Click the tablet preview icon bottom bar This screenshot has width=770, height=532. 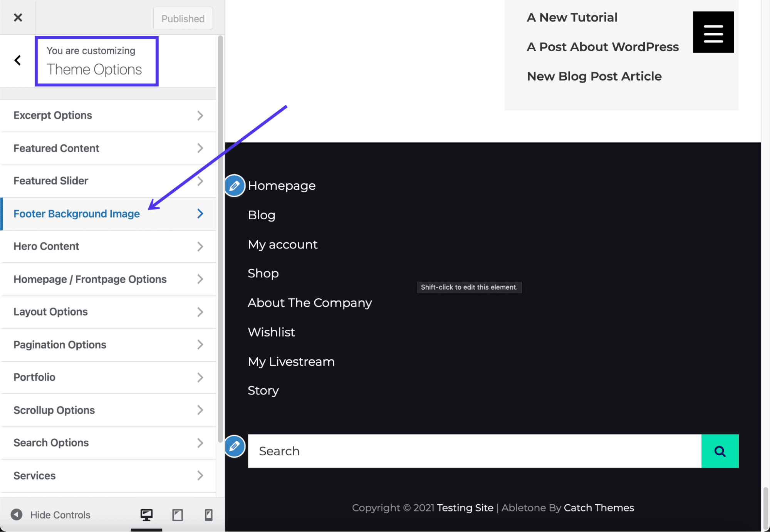177,514
